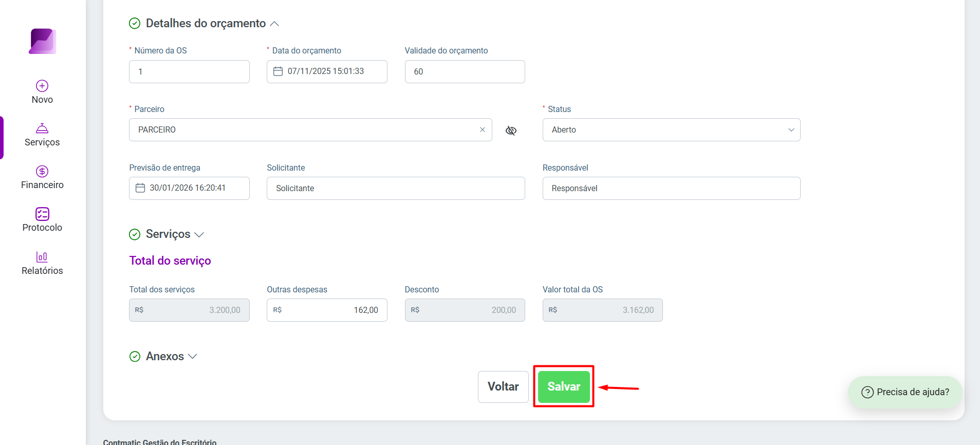Collapse the Detalhes do orçamento section

[274, 24]
